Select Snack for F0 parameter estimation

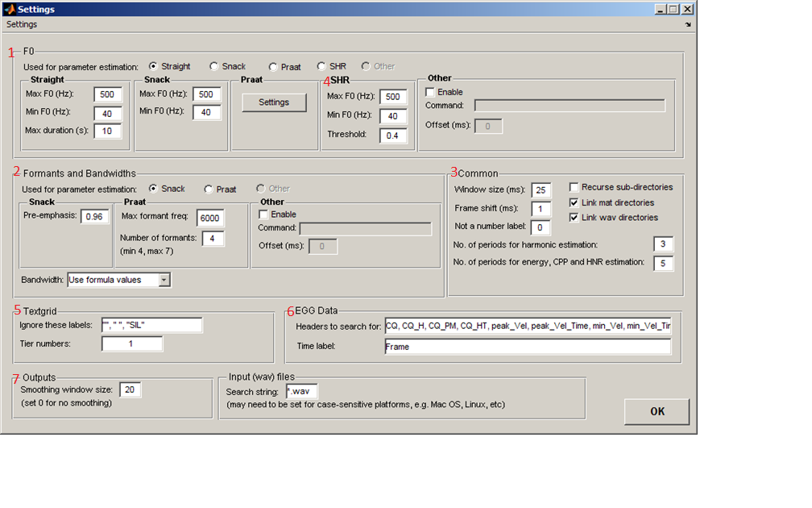[x=214, y=66]
